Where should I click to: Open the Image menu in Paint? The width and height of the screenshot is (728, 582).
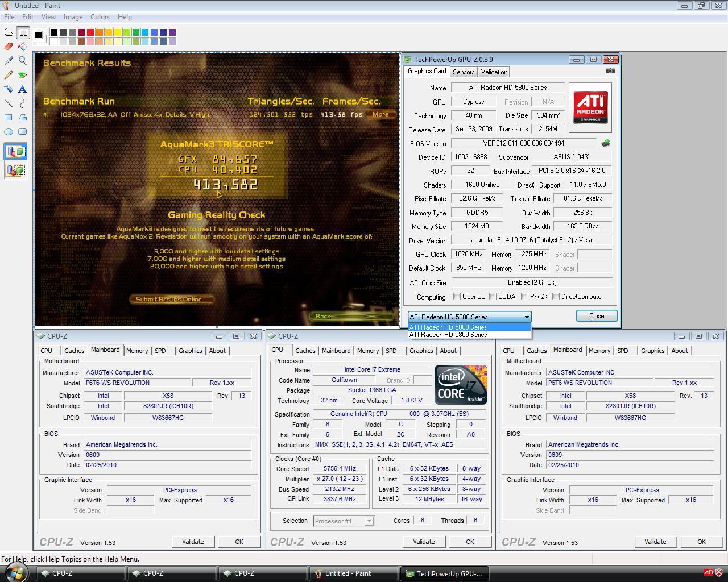(73, 17)
